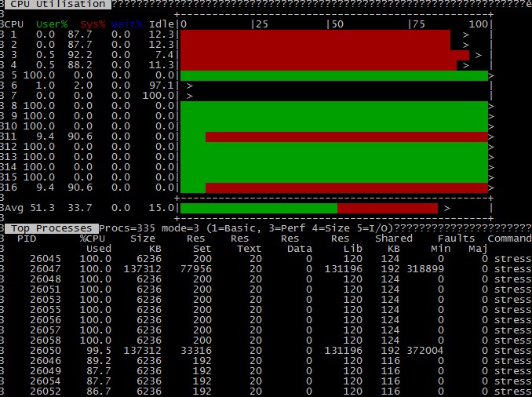
Task: Click Avg User% value 51.3
Action: [x=42, y=208]
